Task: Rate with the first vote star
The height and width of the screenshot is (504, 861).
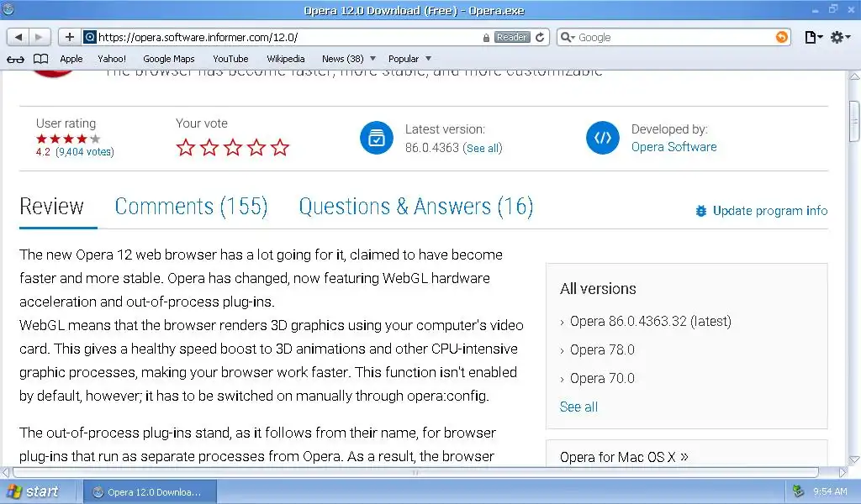Action: pos(186,147)
